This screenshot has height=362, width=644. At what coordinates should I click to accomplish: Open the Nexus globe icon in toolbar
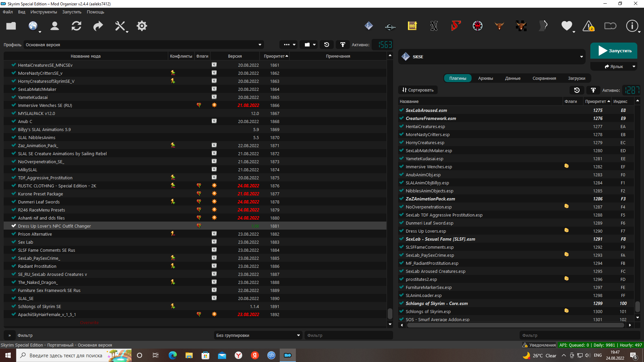pyautogui.click(x=33, y=26)
